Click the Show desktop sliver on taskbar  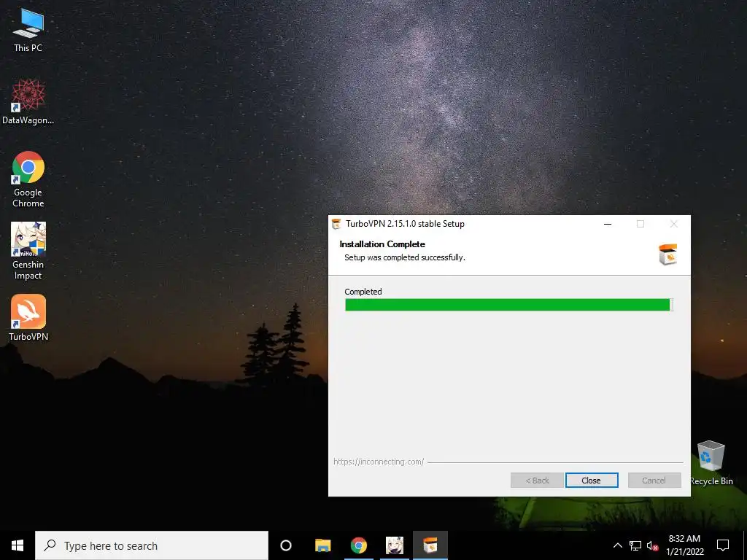(x=745, y=545)
